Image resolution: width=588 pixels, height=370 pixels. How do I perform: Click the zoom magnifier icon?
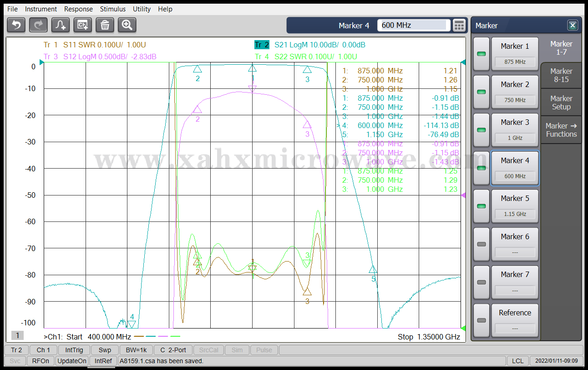pyautogui.click(x=127, y=25)
